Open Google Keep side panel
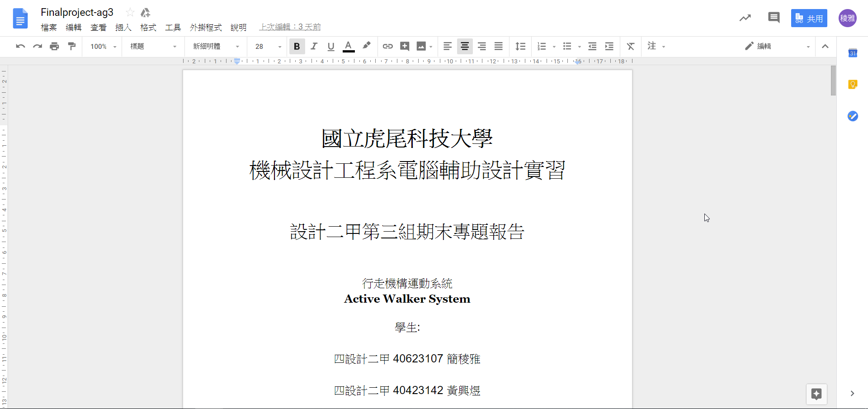Viewport: 868px width, 409px height. (x=853, y=85)
